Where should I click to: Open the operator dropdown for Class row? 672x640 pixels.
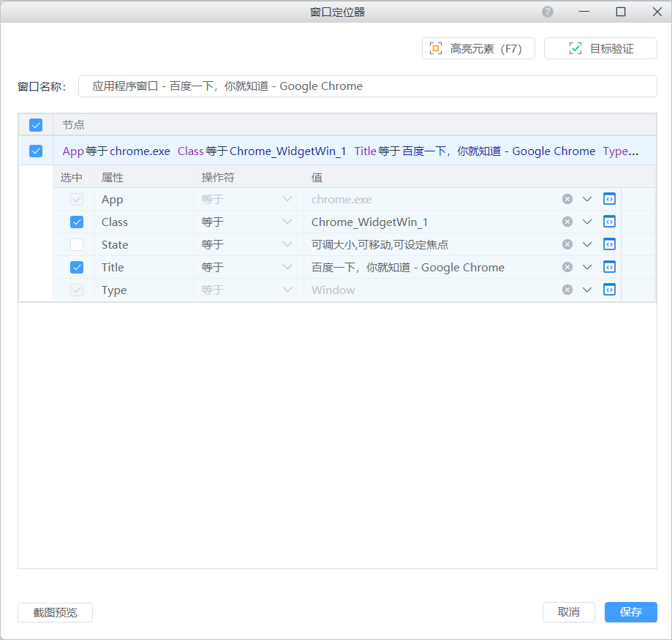[x=287, y=222]
